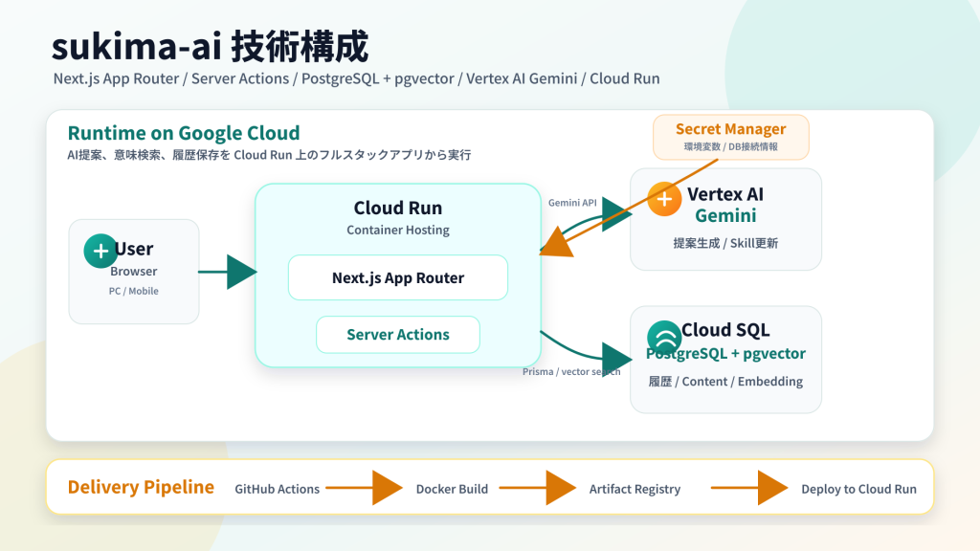This screenshot has width=980, height=551.
Task: Click the orange arrow after GitHub Actions
Action: [365, 488]
